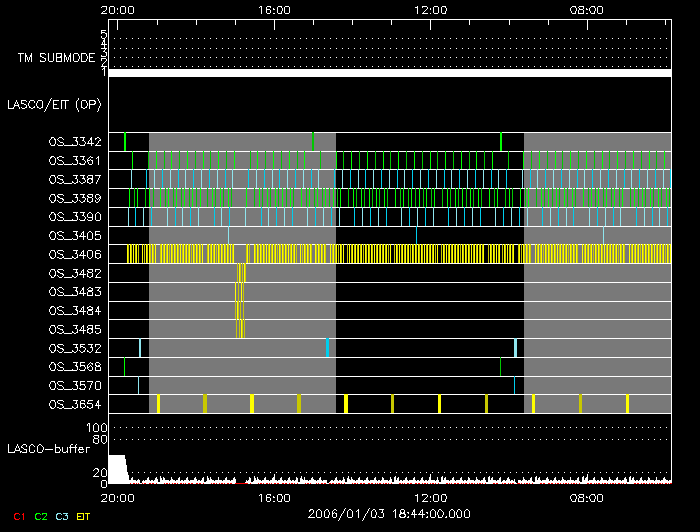Click the OS_3532 row label
Screen dimensions: 700x532
coord(75,348)
